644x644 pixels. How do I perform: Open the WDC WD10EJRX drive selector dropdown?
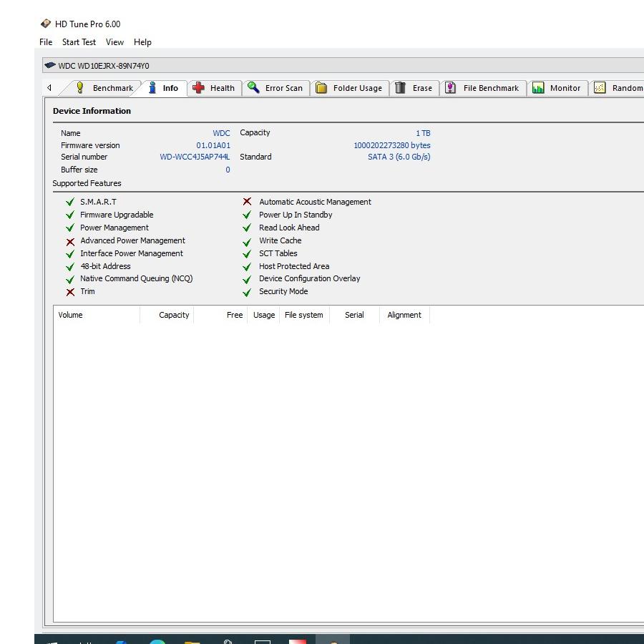coord(343,66)
